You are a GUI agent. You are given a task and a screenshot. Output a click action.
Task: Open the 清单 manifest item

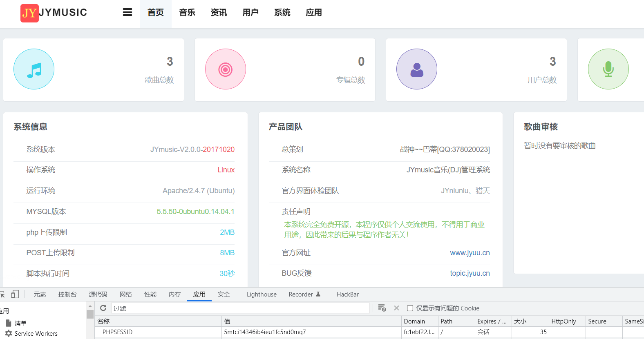click(x=16, y=323)
